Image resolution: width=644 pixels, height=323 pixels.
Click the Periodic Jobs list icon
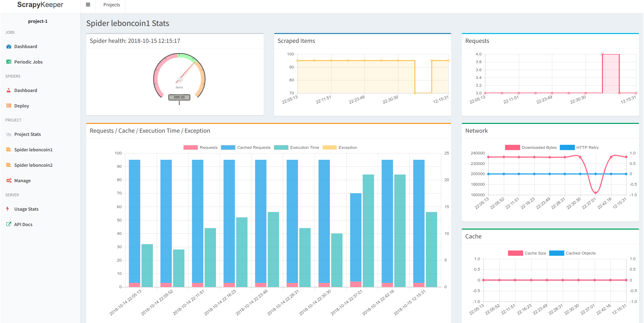(9, 62)
